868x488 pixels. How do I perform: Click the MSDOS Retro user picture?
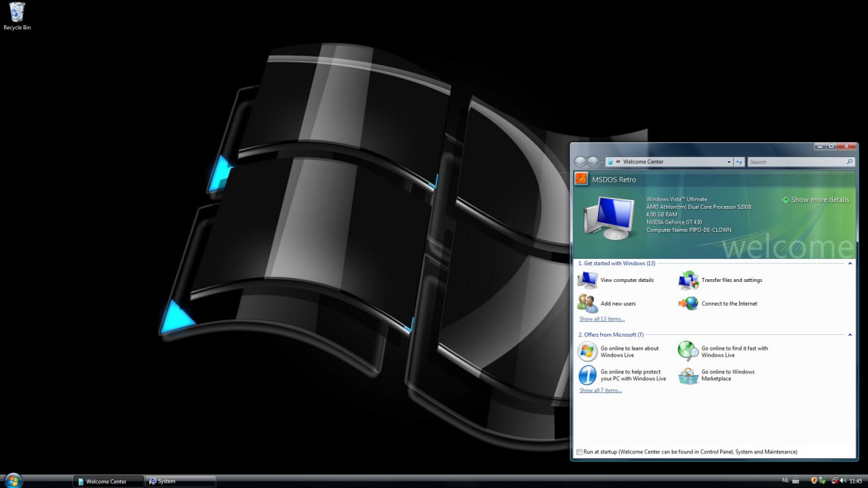coord(580,179)
